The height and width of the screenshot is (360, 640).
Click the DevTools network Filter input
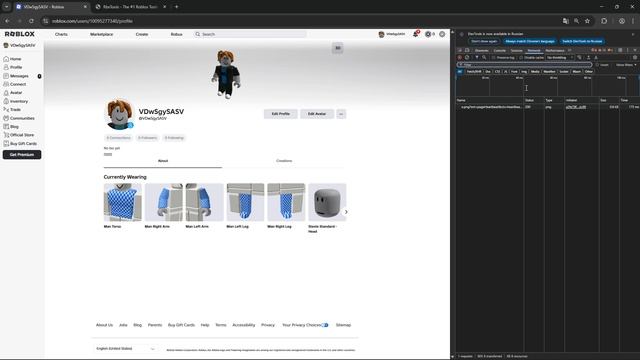tap(524, 65)
